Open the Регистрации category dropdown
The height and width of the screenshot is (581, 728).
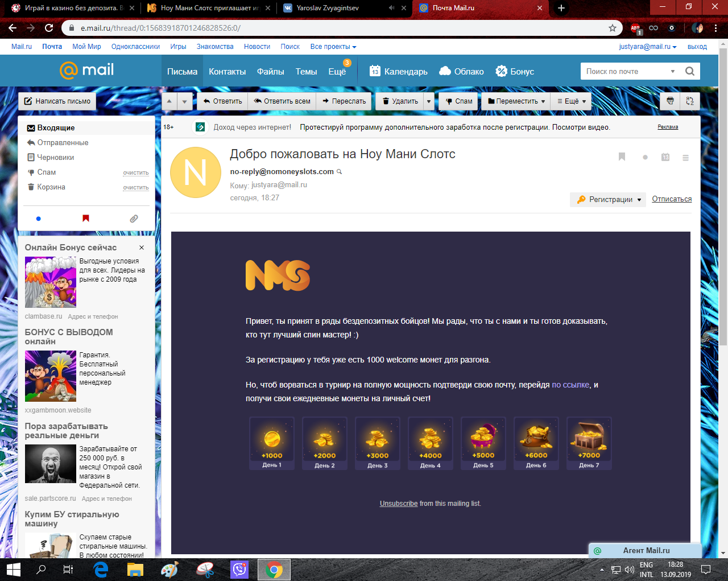coord(608,199)
